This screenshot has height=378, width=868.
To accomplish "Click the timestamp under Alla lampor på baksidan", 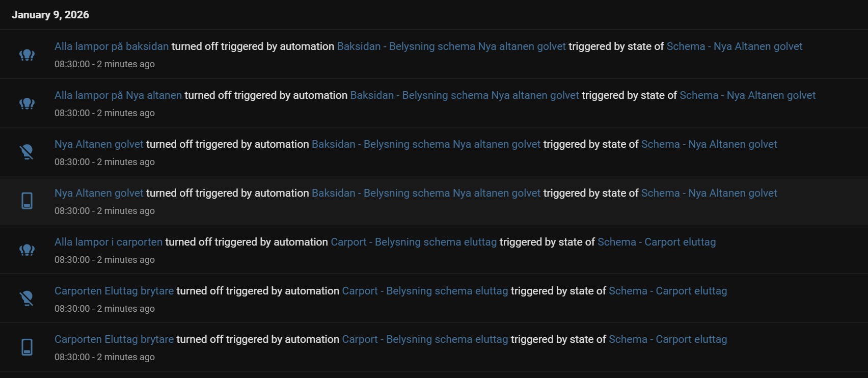I will (104, 64).
